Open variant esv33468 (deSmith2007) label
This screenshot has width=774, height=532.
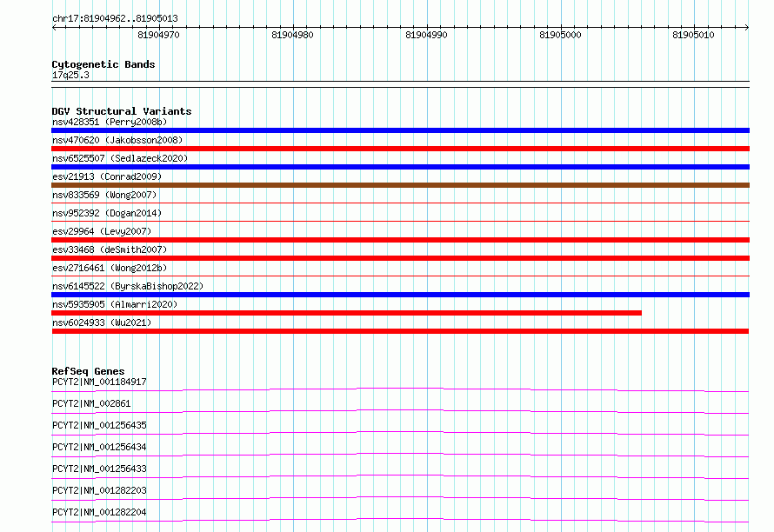(x=110, y=249)
